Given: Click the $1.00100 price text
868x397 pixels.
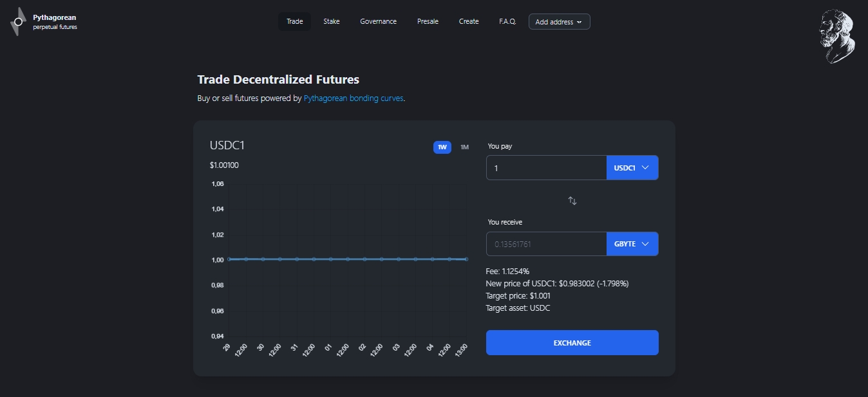Looking at the screenshot, I should pos(224,165).
